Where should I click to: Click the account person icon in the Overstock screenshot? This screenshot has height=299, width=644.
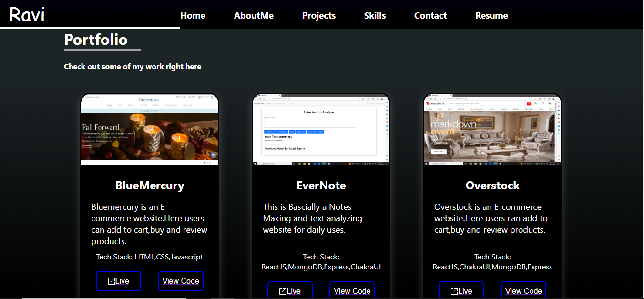(536, 103)
